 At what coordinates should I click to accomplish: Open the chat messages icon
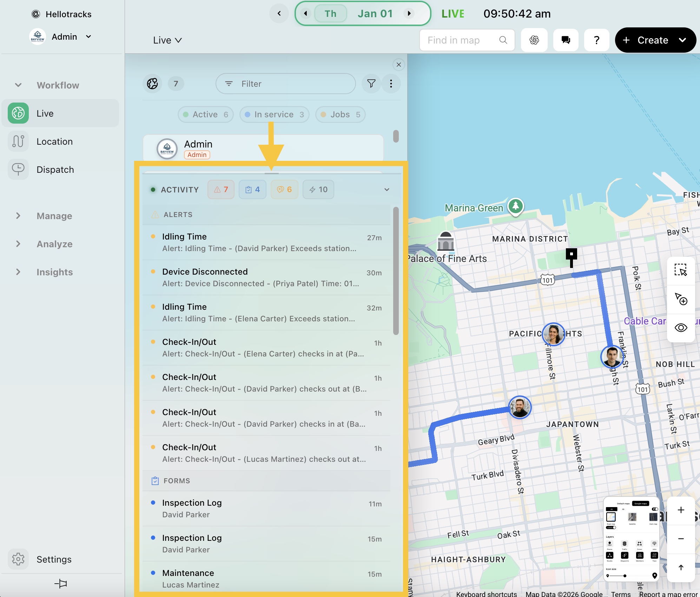(x=566, y=40)
